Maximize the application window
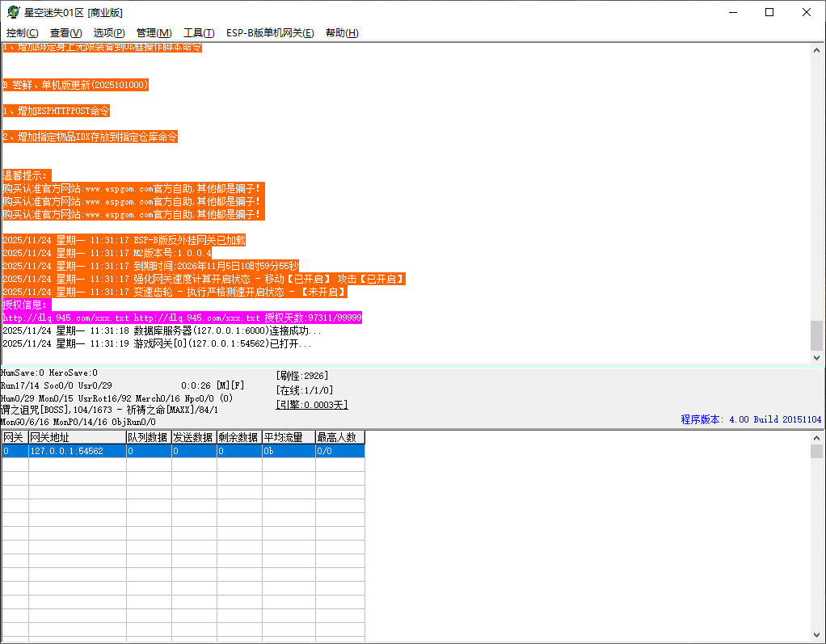 coord(769,12)
